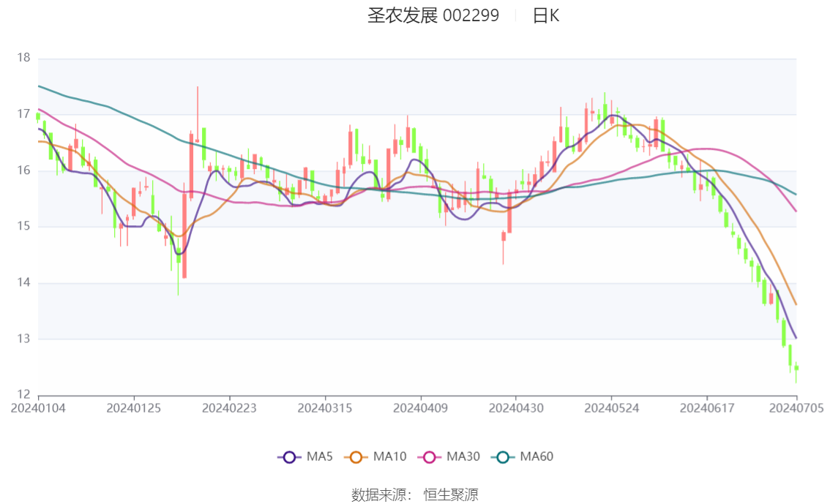Screen dimensions: 830x504
Task: Click y-axis value 15
Action: 24,226
